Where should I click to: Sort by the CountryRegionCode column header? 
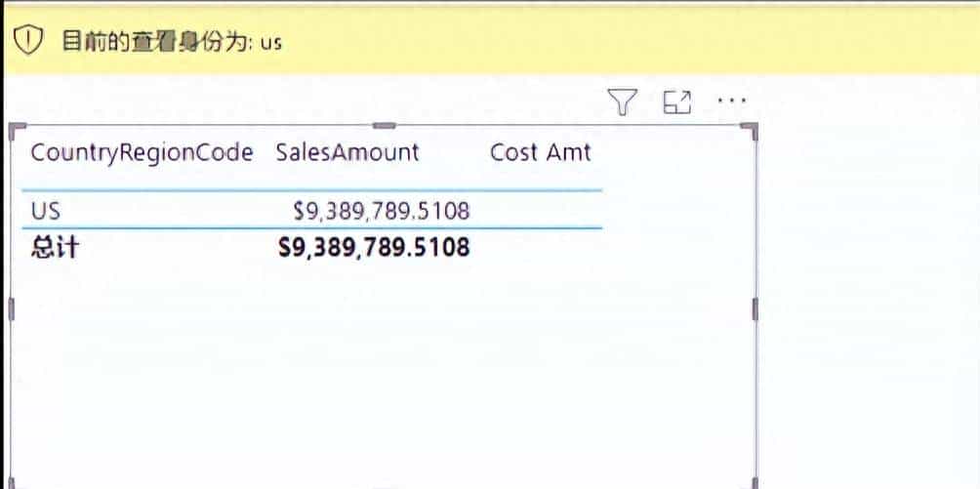[142, 152]
